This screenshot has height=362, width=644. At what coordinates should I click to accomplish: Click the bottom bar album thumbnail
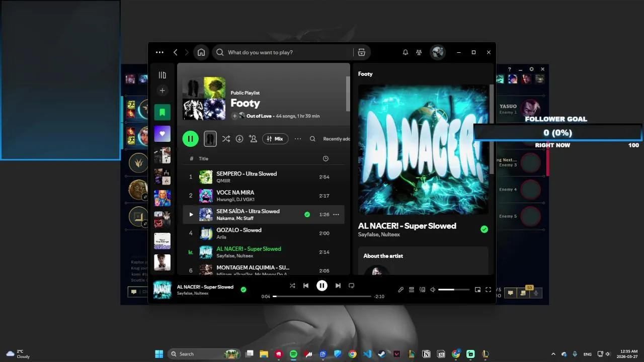coord(162,290)
